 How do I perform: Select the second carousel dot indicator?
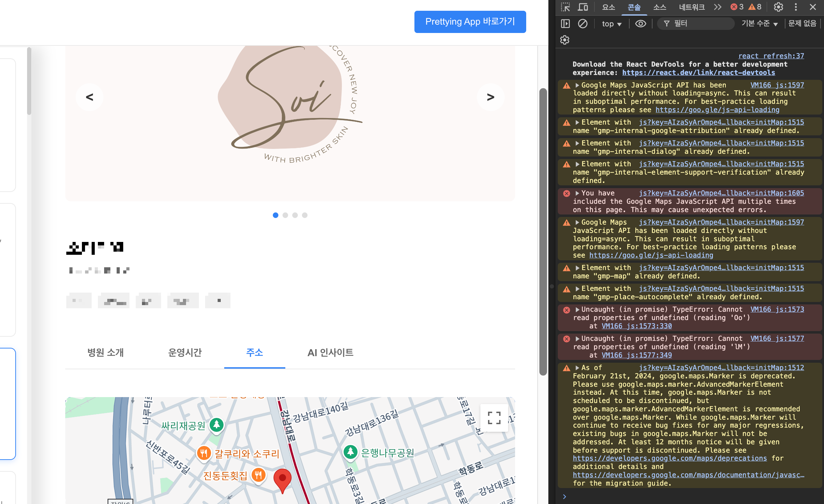[285, 215]
